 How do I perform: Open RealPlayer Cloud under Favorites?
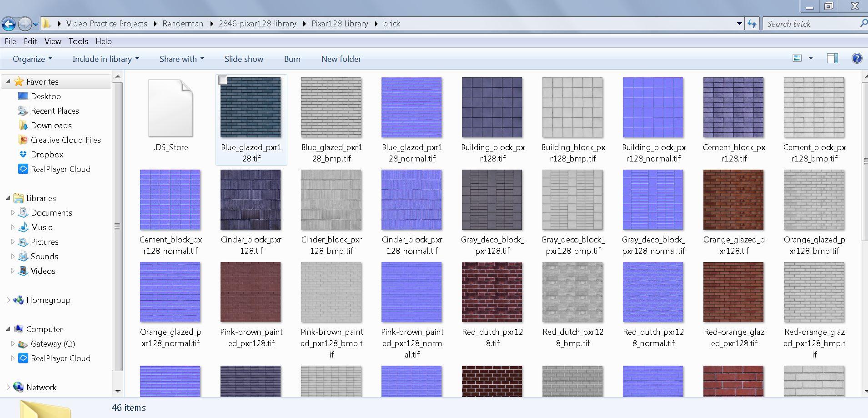point(60,169)
